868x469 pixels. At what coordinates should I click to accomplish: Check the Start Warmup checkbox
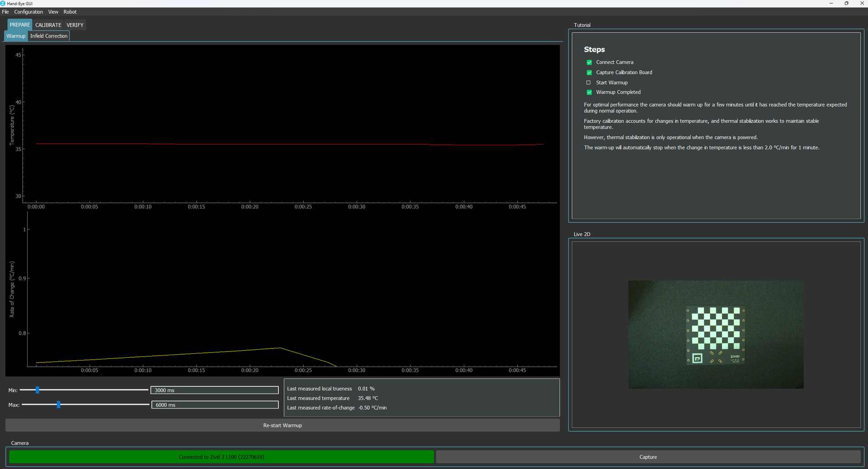point(589,83)
